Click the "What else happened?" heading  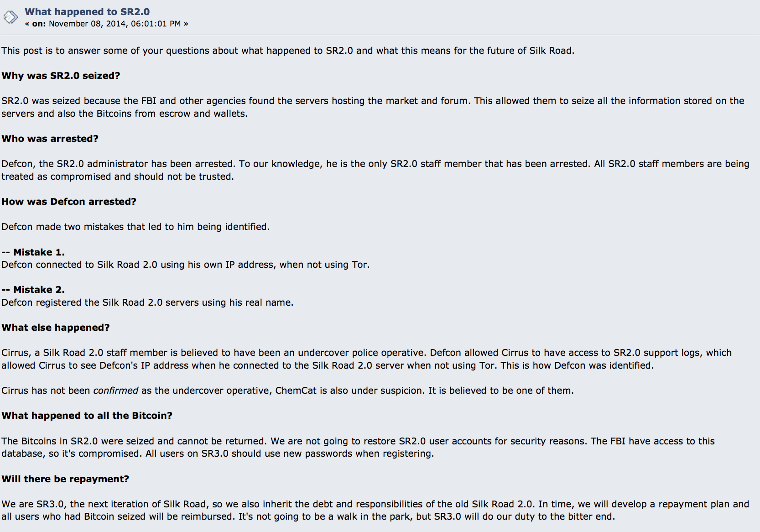[56, 328]
